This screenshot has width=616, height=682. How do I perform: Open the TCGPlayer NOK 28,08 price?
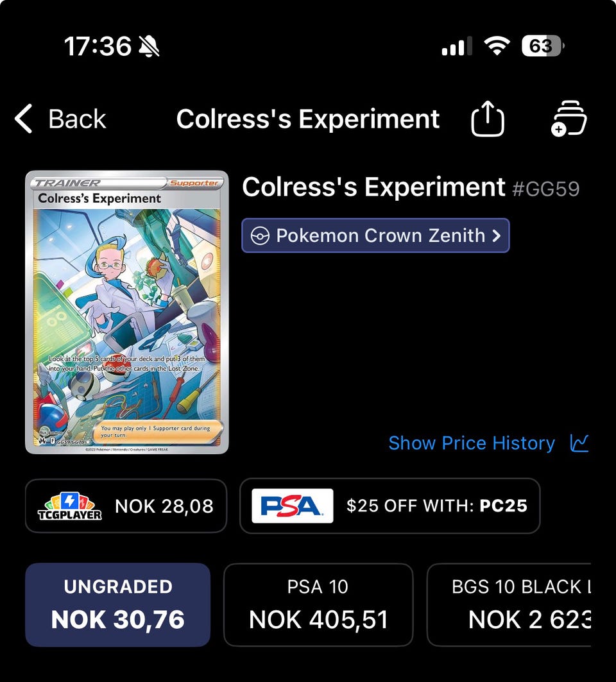tap(164, 506)
